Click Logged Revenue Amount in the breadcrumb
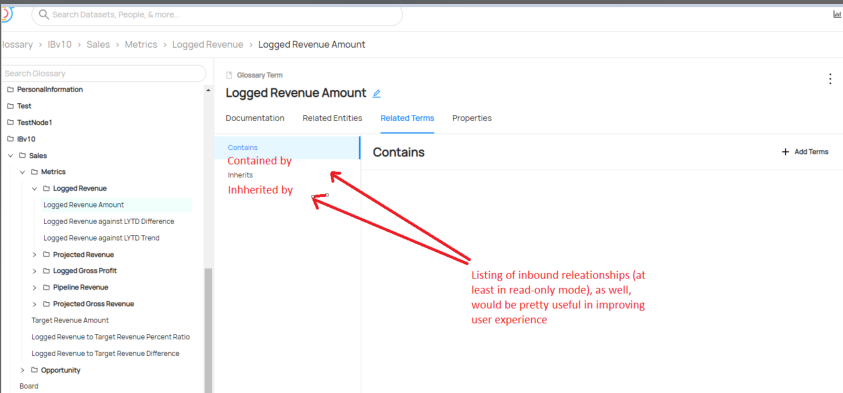This screenshot has height=393, width=843. (312, 45)
